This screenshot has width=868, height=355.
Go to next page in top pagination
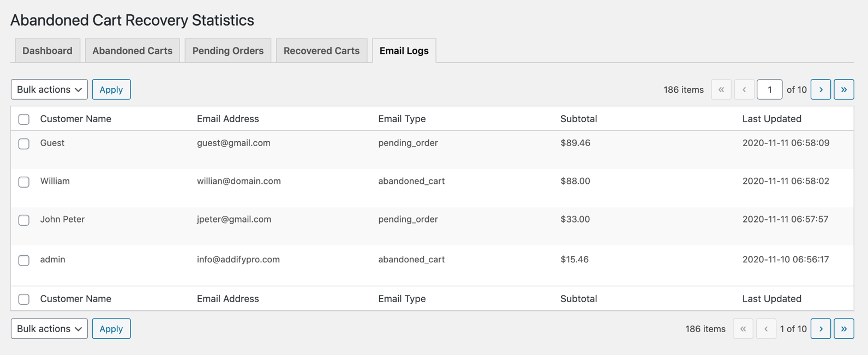821,89
